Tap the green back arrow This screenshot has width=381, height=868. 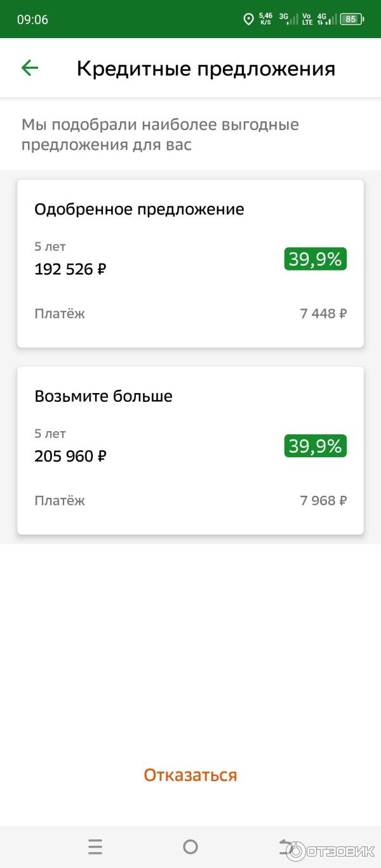tap(30, 68)
